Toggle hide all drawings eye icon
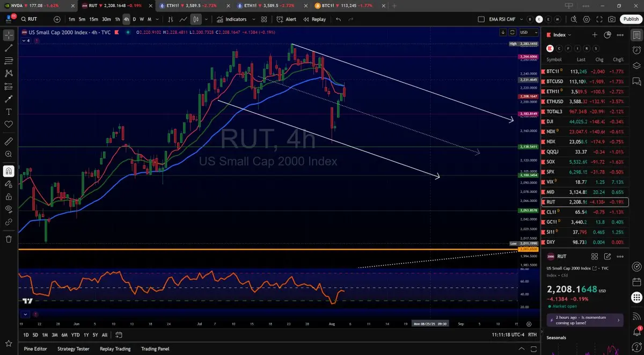This screenshot has width=644, height=355. click(9, 209)
